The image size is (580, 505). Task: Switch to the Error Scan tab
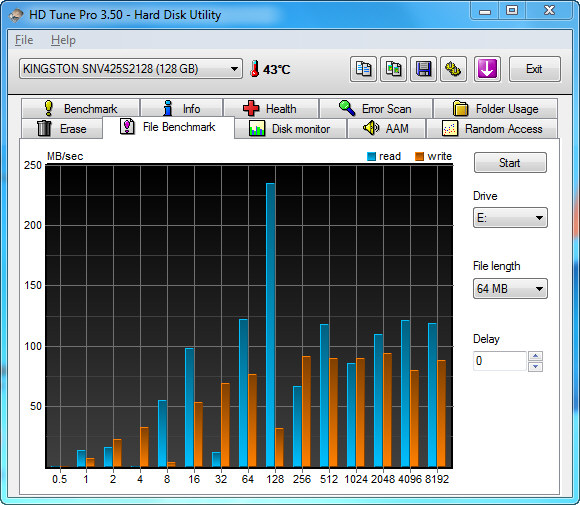(376, 108)
